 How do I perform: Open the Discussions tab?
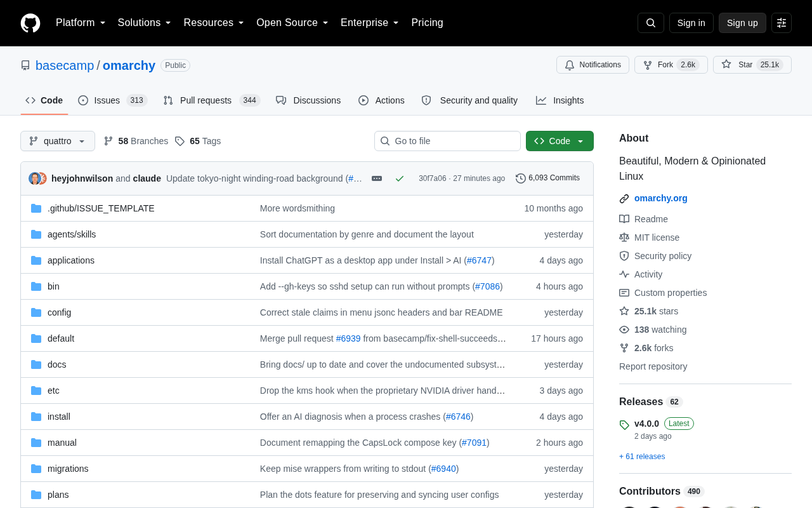pyautogui.click(x=308, y=100)
